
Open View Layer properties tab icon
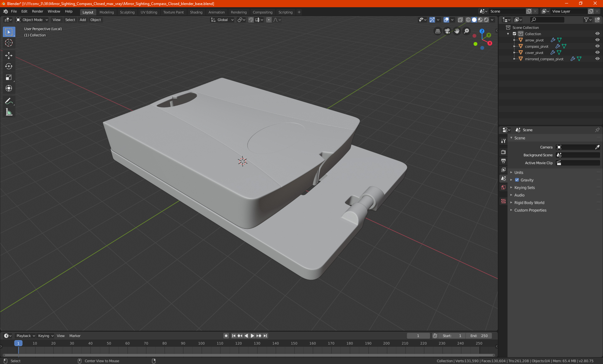503,170
